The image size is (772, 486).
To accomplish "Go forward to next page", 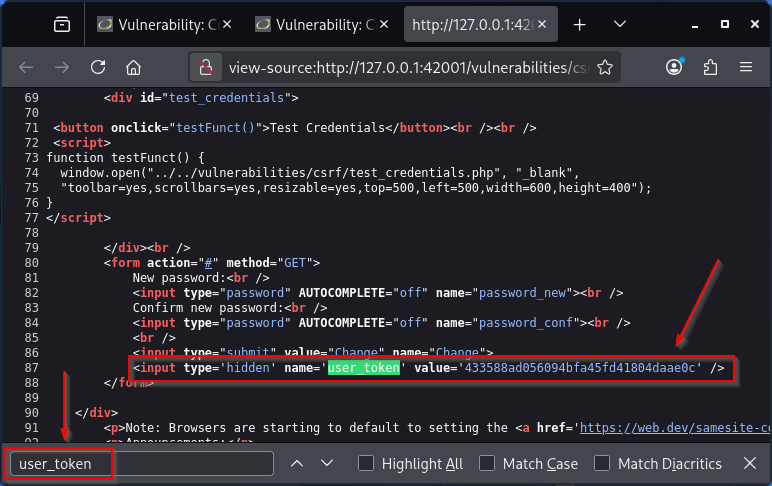I will click(x=62, y=67).
